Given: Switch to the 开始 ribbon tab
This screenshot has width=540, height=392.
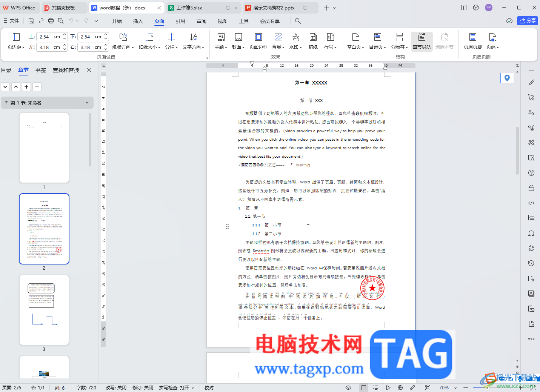Looking at the screenshot, I should coord(117,21).
